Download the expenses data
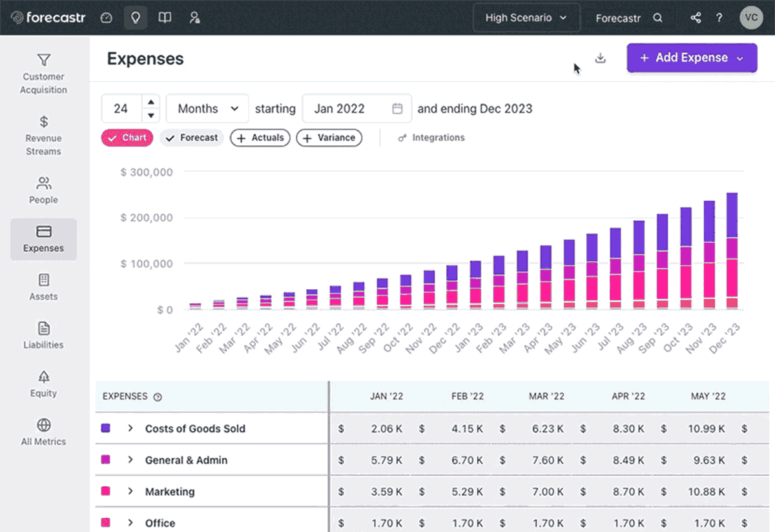Image resolution: width=775 pixels, height=532 pixels. [600, 57]
